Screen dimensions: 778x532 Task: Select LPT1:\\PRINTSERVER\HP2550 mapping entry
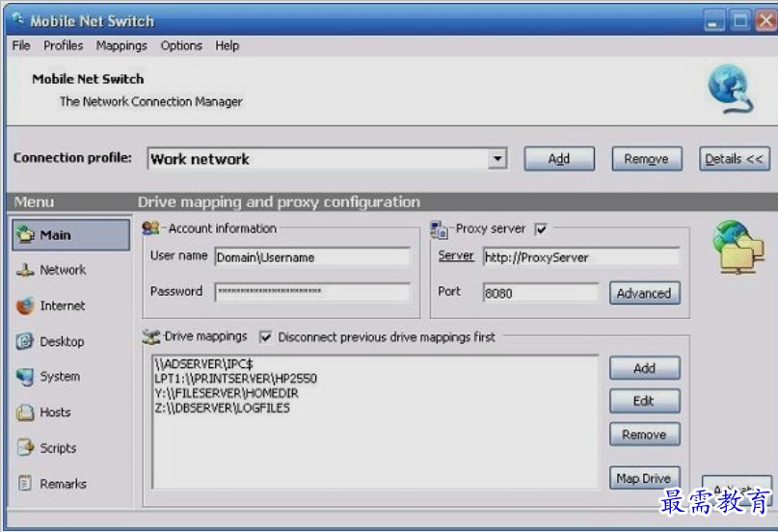[x=235, y=379]
